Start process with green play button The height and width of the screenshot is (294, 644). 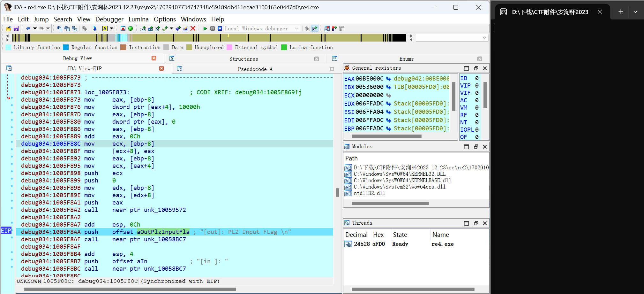(205, 28)
